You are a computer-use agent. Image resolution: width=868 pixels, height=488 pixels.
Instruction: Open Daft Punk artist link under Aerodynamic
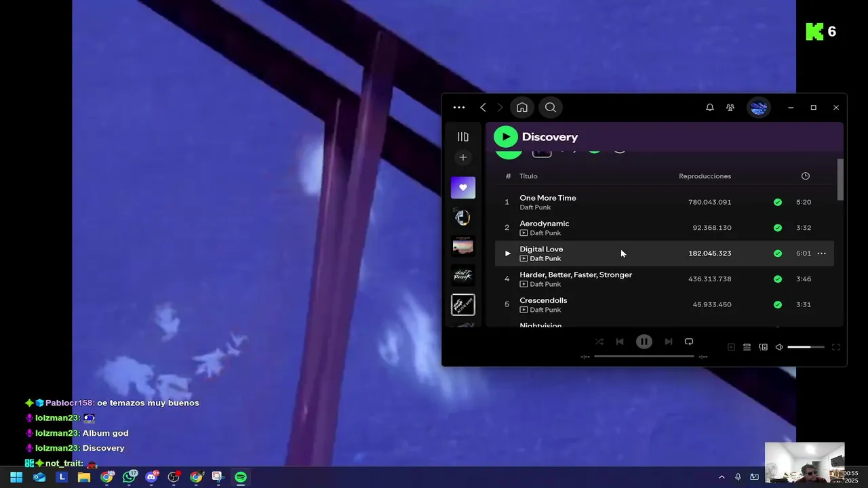tap(545, 233)
